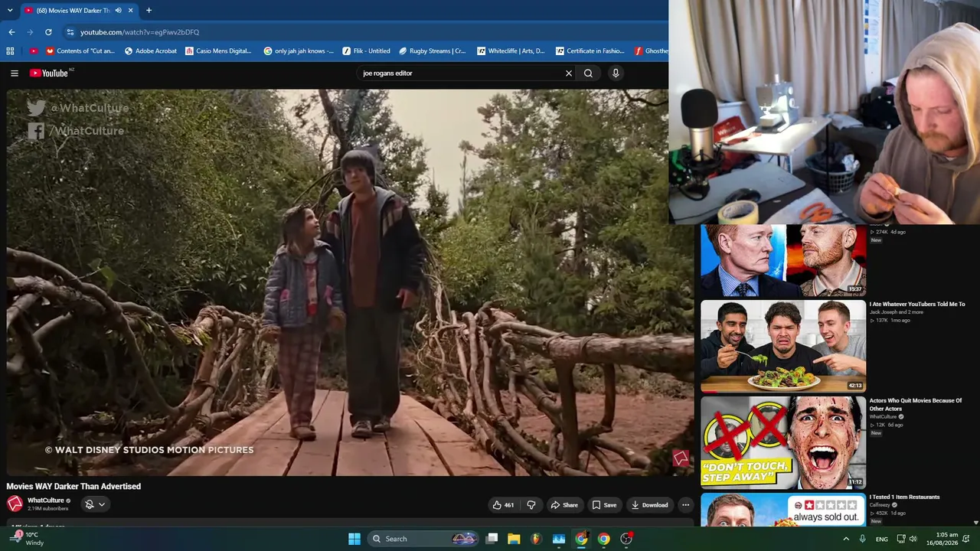Show hidden system tray icons
Viewport: 980px width, 551px height.
pos(846,539)
